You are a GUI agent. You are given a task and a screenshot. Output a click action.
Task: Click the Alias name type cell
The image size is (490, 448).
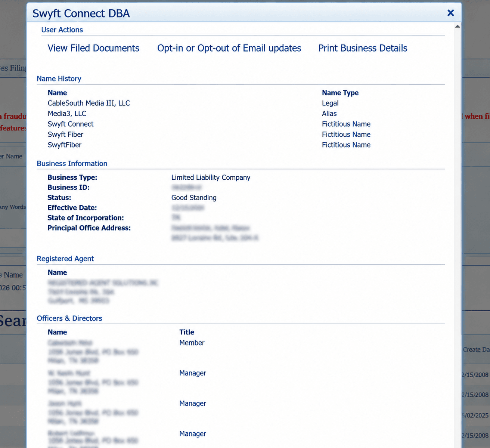click(329, 114)
